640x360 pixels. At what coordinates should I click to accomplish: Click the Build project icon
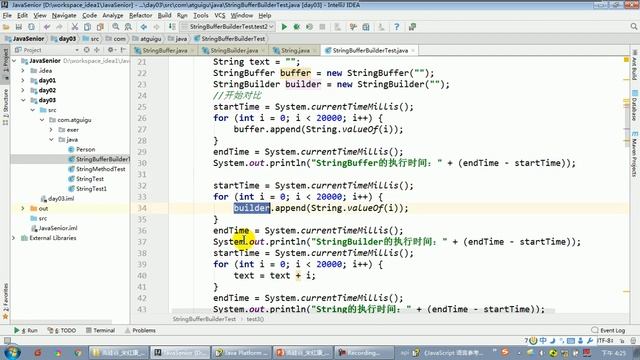coord(172,27)
